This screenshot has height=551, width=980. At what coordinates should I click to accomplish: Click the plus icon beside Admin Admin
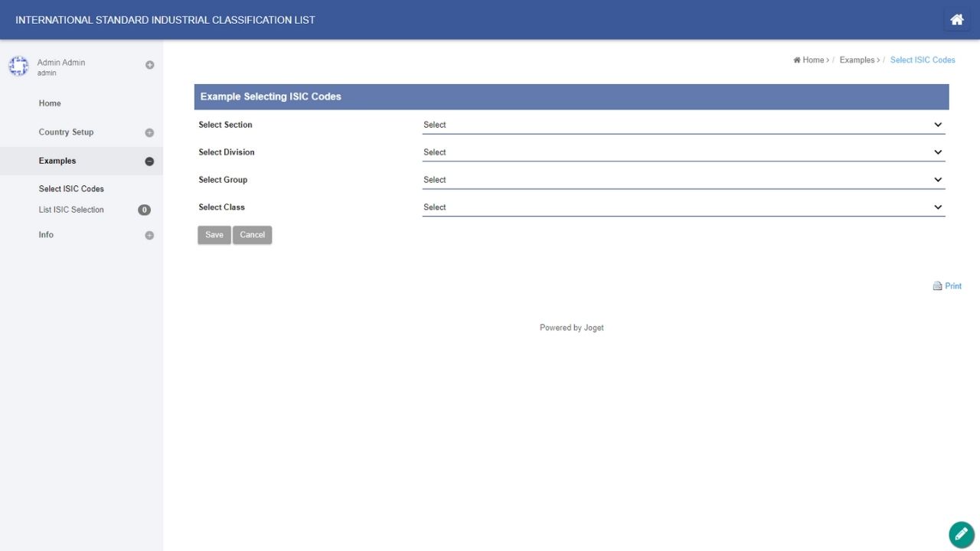point(149,65)
